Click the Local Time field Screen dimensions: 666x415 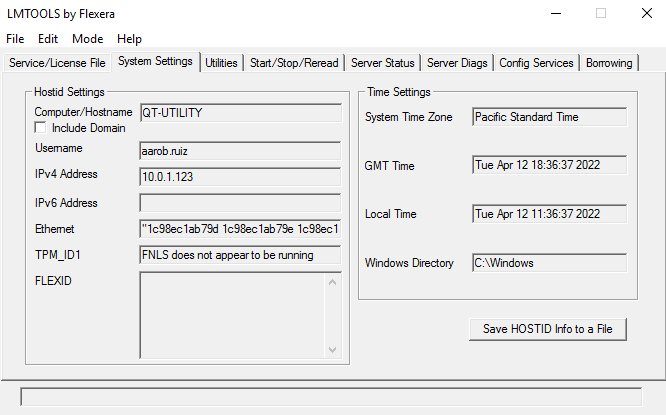pos(549,214)
